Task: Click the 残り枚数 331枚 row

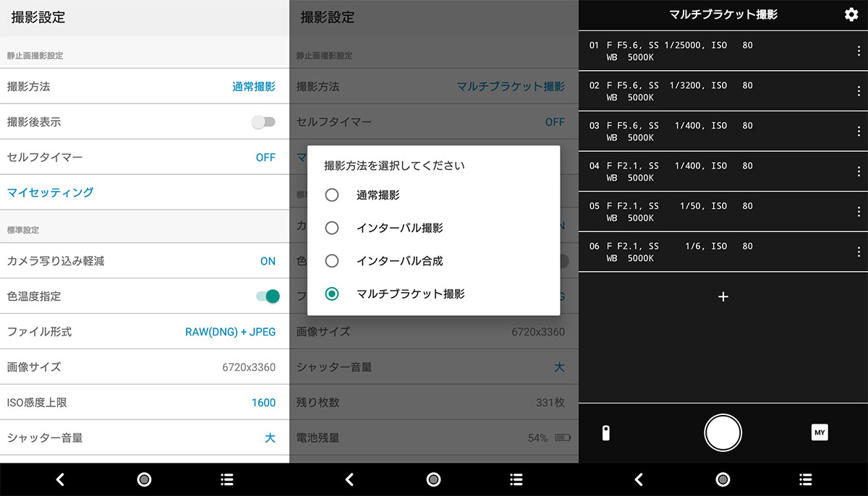Action: point(434,402)
